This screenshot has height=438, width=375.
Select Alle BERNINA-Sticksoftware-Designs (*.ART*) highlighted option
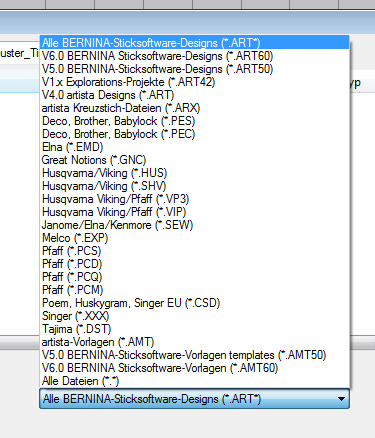[x=195, y=43]
